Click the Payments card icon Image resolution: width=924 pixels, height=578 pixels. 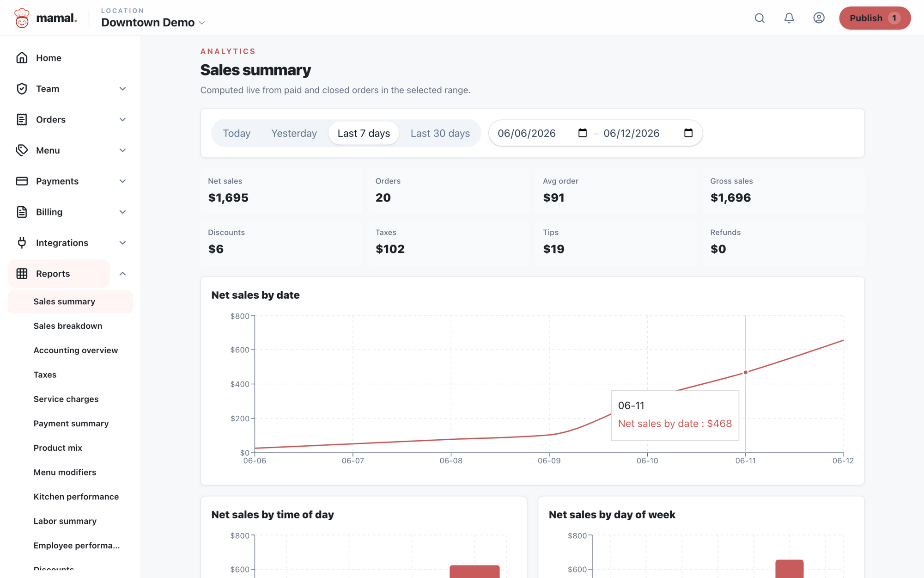[x=22, y=181]
